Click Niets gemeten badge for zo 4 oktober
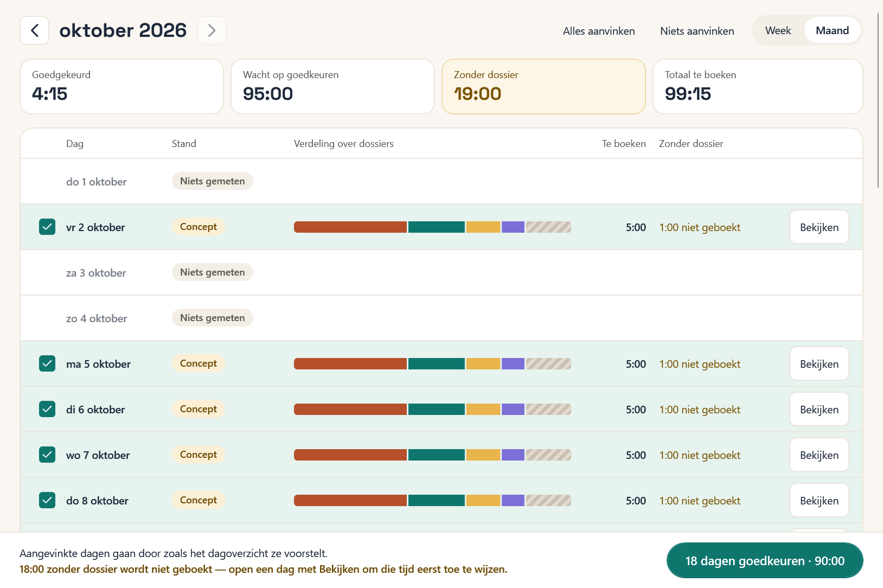The width and height of the screenshot is (883, 588). pos(213,318)
